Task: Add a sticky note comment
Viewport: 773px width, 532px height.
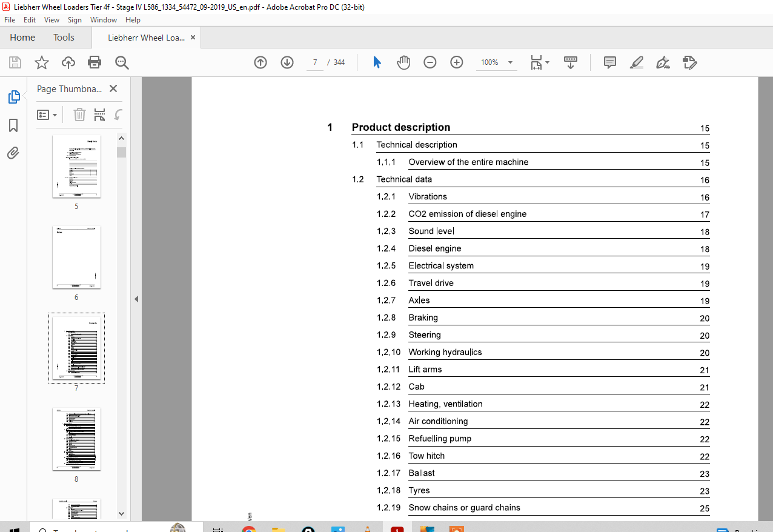Action: (610, 62)
